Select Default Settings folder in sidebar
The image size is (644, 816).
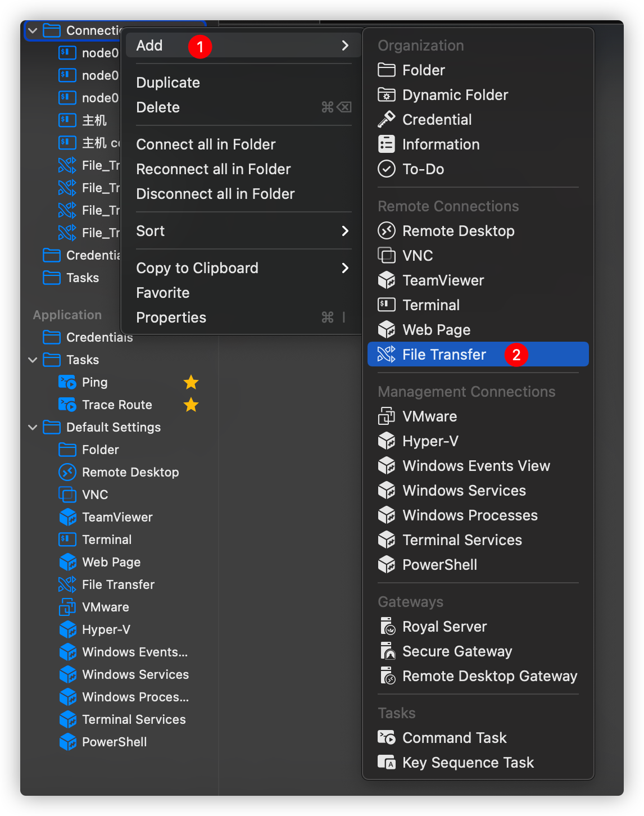coord(114,427)
